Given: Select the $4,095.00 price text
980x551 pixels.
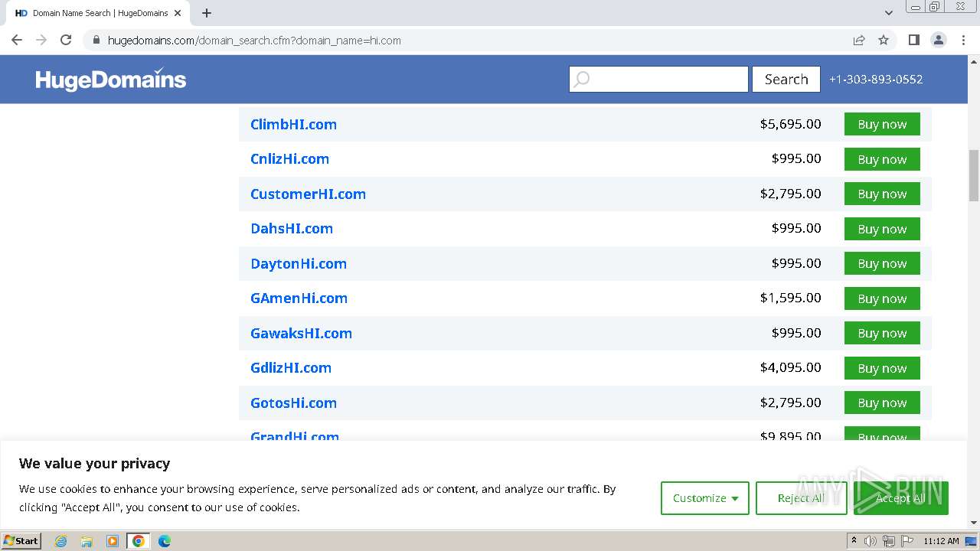Looking at the screenshot, I should [x=790, y=367].
